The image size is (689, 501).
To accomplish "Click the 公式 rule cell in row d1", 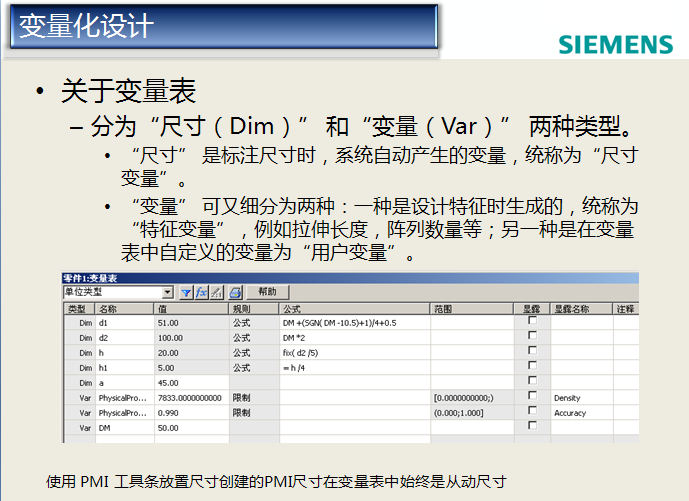I will point(254,323).
